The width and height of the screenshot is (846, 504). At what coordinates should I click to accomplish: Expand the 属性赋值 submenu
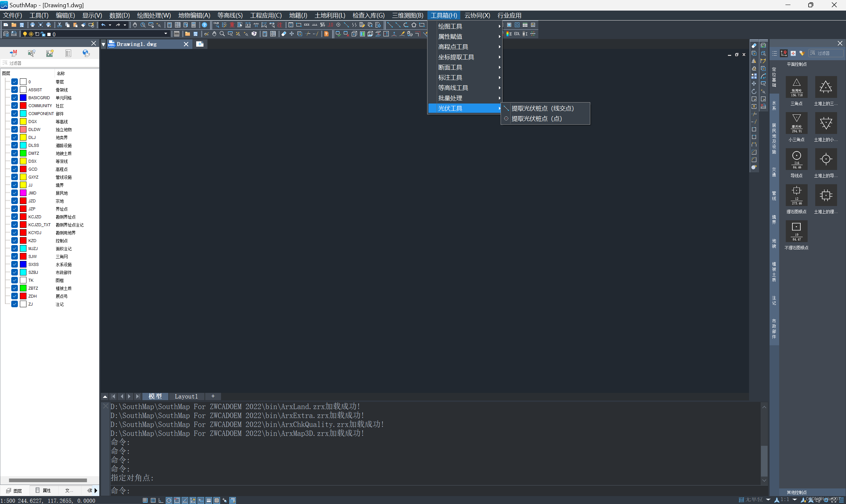465,36
